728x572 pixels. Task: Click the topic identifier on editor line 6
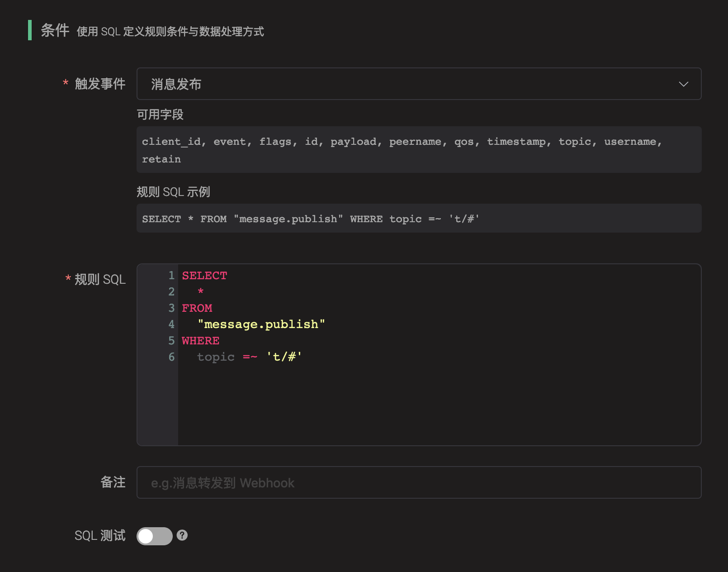point(216,357)
